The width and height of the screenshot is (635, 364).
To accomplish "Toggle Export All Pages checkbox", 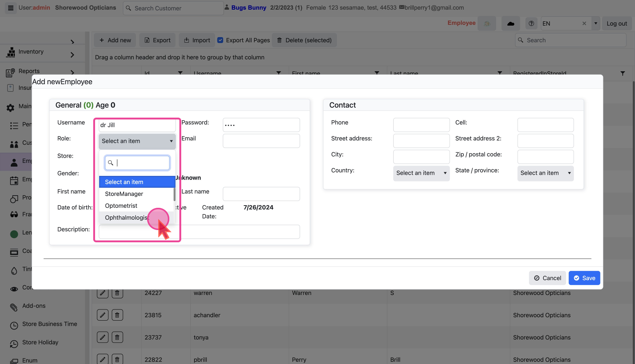I will point(220,40).
